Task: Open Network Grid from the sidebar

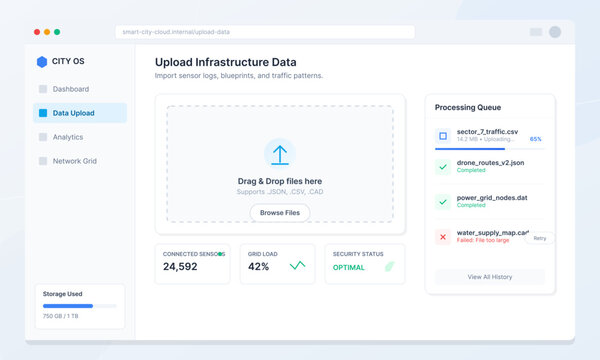Action: coord(80,161)
